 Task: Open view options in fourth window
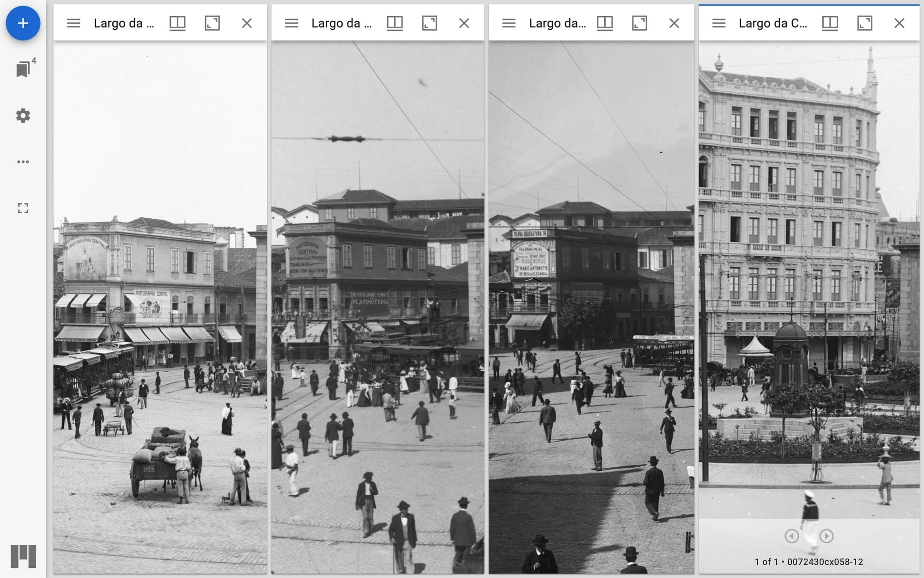point(830,23)
